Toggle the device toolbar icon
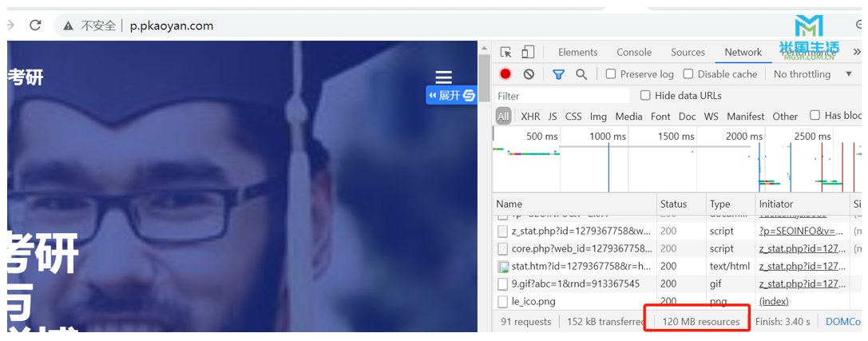 click(x=528, y=52)
